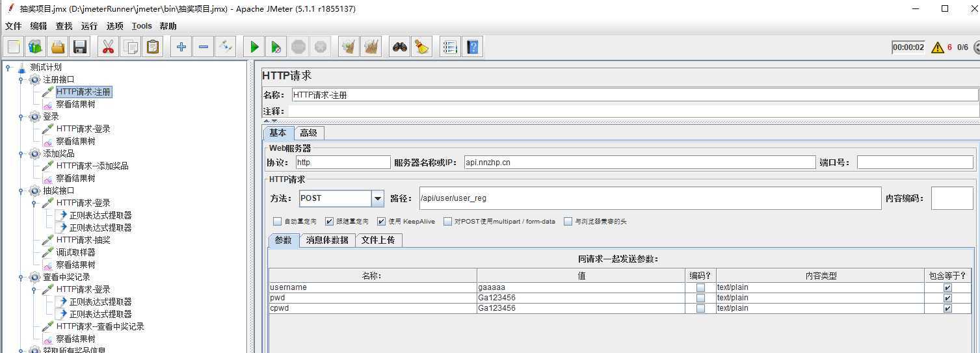Collapse HTTP请求-登录 node under 查看中奖记录
Image resolution: width=980 pixels, height=353 pixels.
tap(34, 289)
